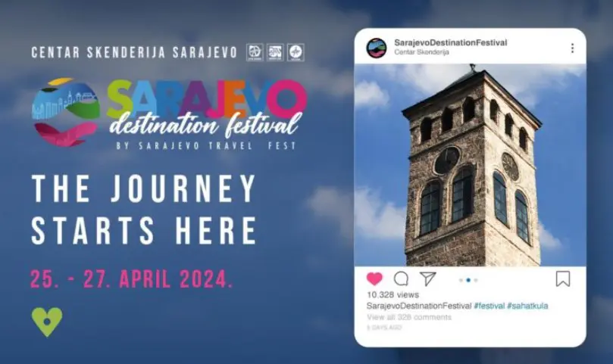
Task: Click the round Sarajevo festival logo emblem
Action: point(66,112)
